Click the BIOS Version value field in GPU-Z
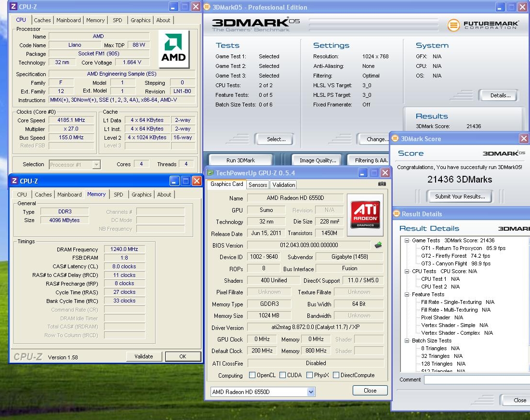The image size is (530, 420). point(309,245)
